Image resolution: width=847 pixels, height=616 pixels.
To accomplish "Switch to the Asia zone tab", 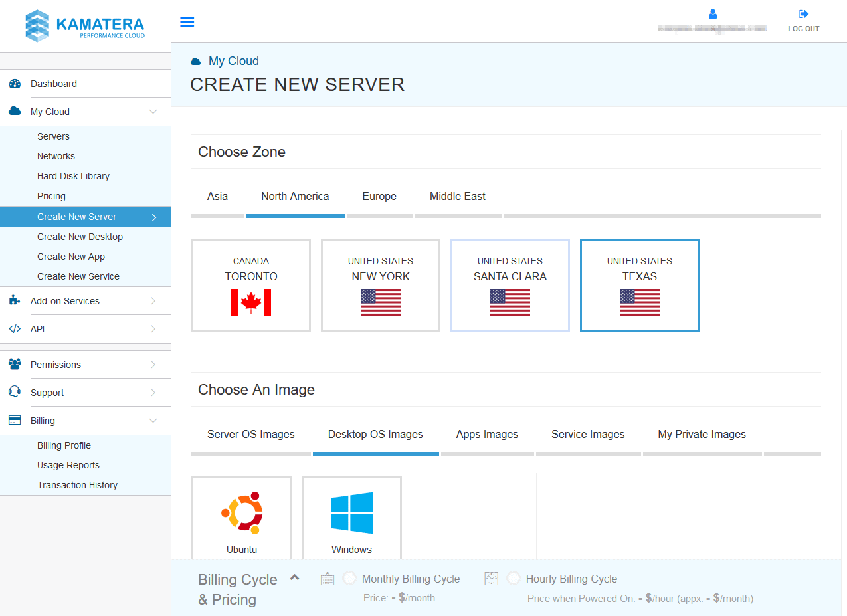I will 217,197.
